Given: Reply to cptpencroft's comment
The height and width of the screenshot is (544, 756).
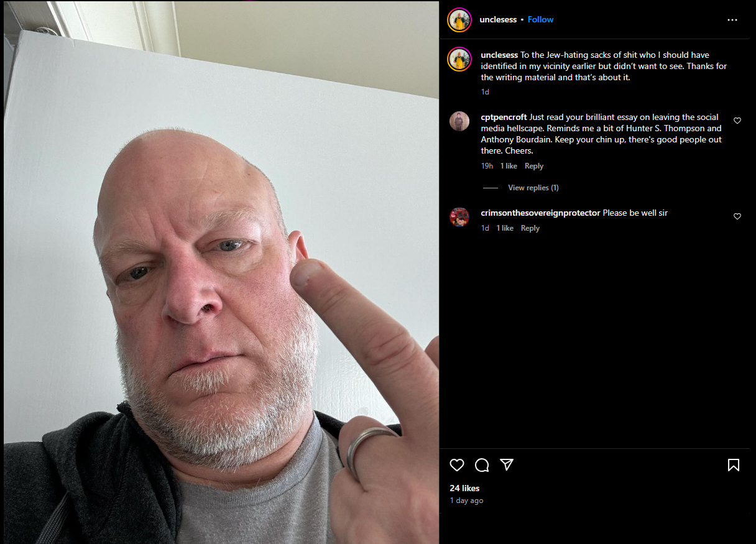Looking at the screenshot, I should tap(534, 166).
